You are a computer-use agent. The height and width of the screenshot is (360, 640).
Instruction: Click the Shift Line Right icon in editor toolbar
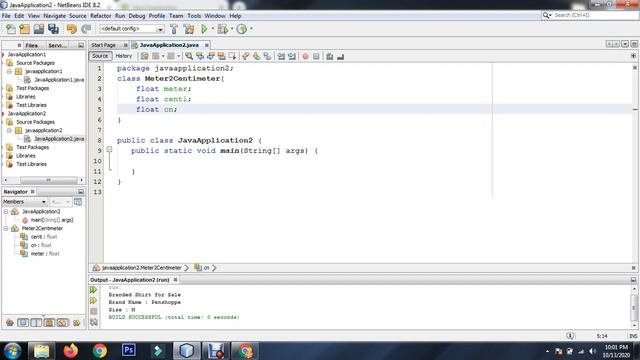point(291,56)
